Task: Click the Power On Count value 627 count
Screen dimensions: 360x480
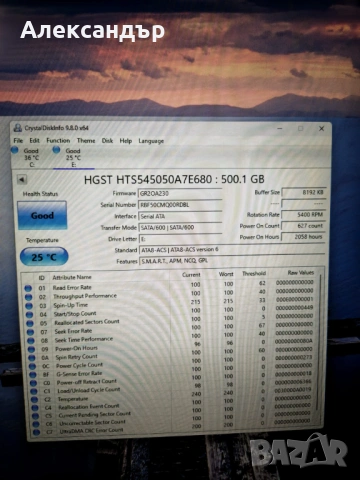Action: [304, 226]
